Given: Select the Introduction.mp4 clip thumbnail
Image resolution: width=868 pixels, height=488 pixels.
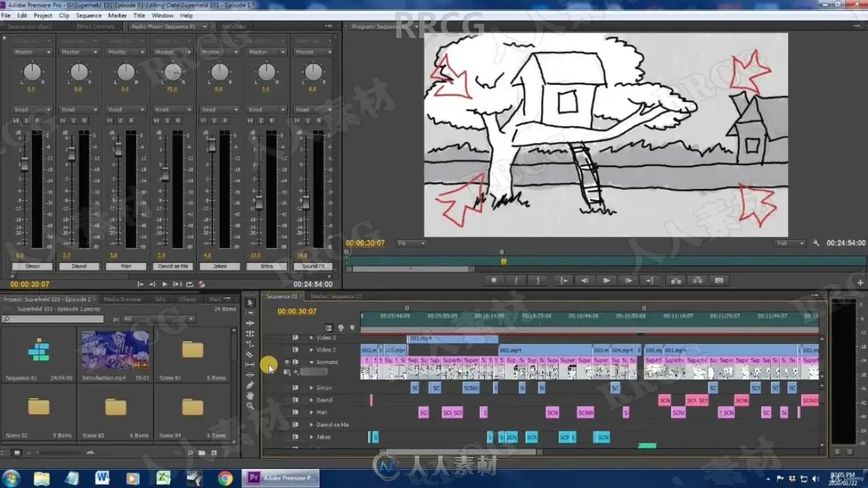Looking at the screenshot, I should coord(115,350).
